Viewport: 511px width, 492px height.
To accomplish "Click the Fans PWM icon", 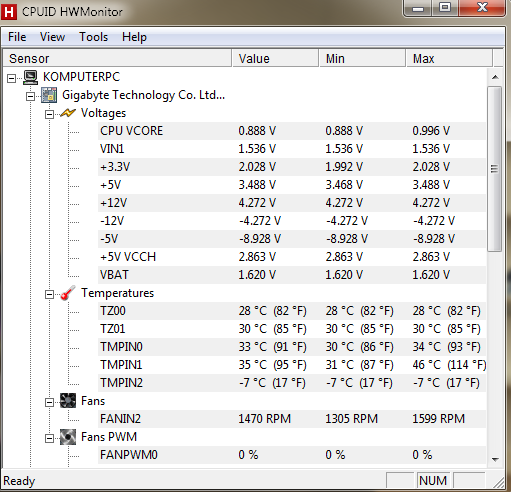I will pyautogui.click(x=68, y=437).
